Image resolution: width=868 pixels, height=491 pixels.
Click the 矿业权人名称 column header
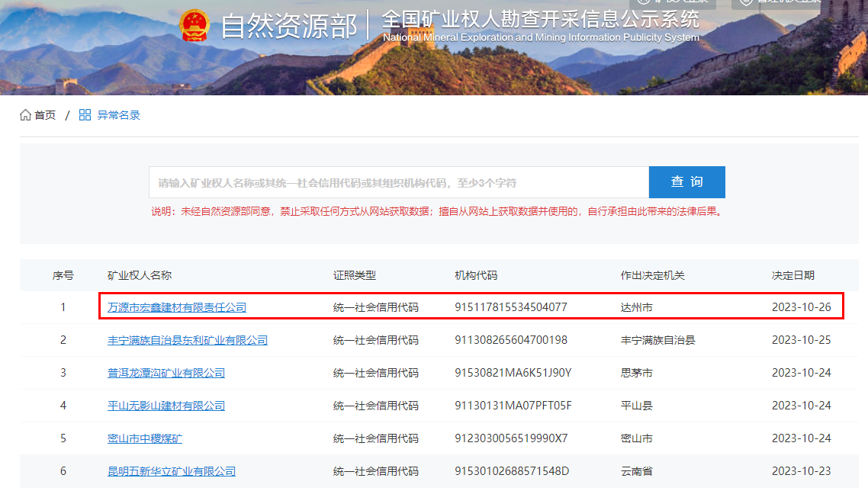click(140, 275)
